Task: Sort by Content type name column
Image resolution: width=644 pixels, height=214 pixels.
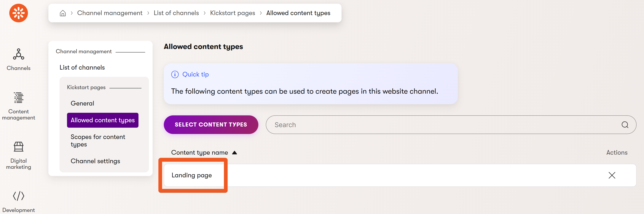Action: pyautogui.click(x=199, y=153)
